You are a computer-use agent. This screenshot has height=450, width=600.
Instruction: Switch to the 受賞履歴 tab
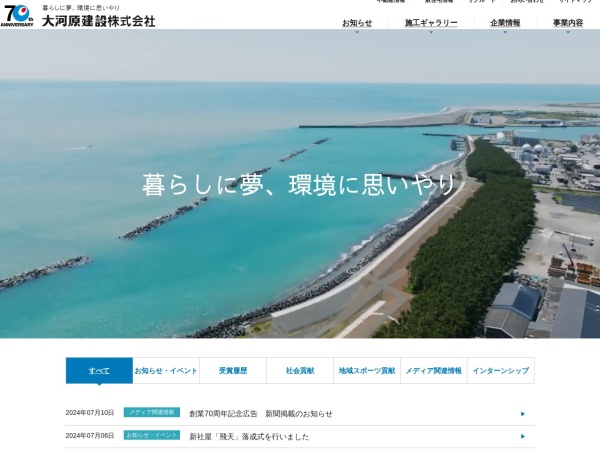[x=233, y=370]
